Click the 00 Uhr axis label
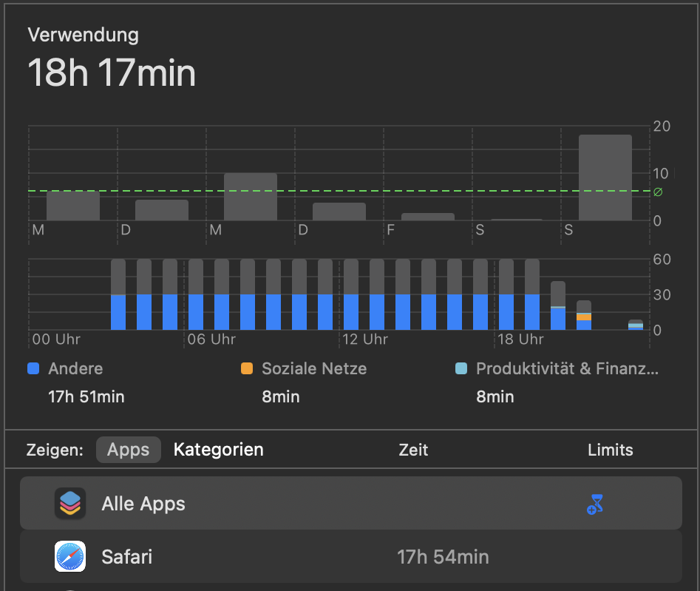The height and width of the screenshot is (591, 700). click(x=56, y=340)
